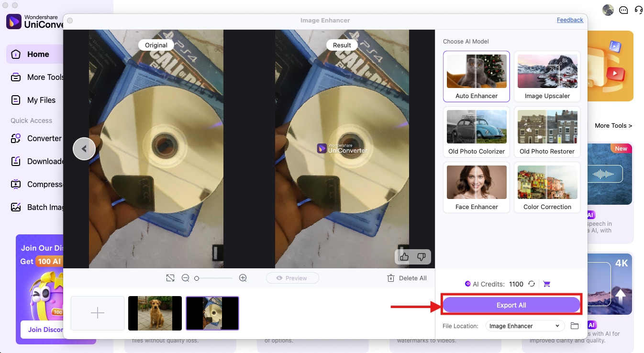Open the folder icon next to File Location
Image resolution: width=644 pixels, height=353 pixels.
pyautogui.click(x=575, y=326)
